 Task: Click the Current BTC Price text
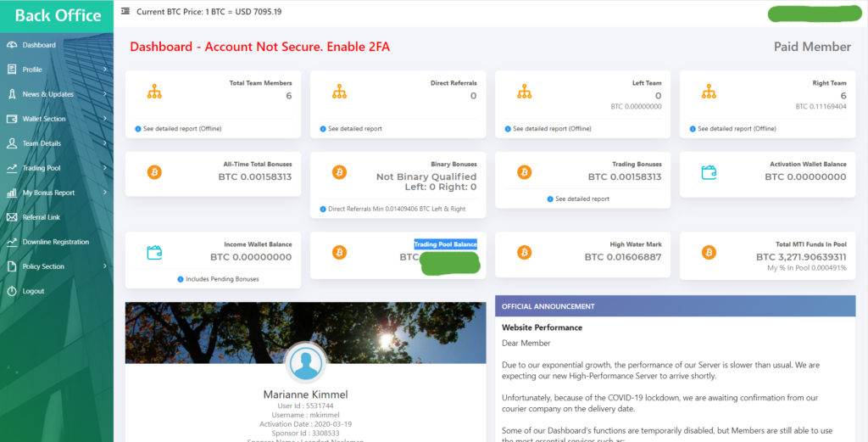(x=209, y=11)
